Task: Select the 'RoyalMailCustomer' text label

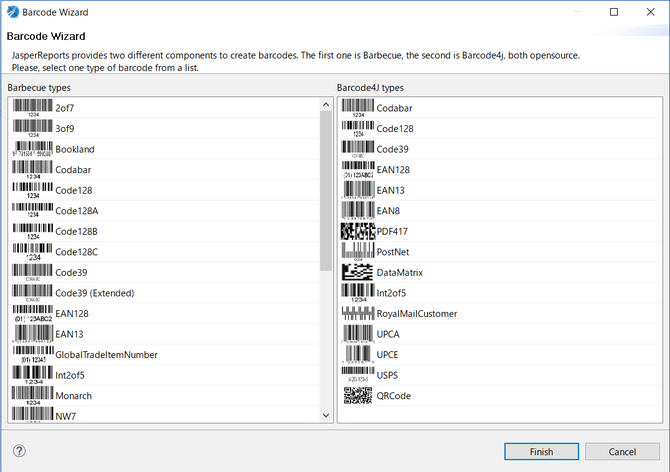Action: coord(417,314)
